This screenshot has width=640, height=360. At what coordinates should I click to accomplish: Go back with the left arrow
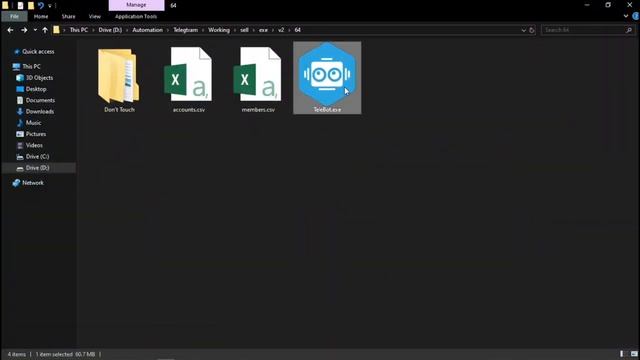click(x=10, y=30)
